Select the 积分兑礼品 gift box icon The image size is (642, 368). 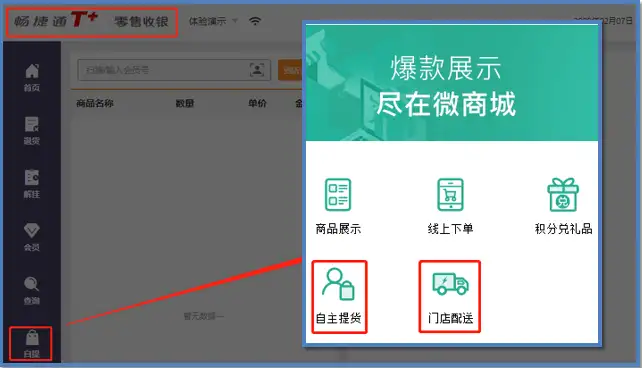[563, 194]
